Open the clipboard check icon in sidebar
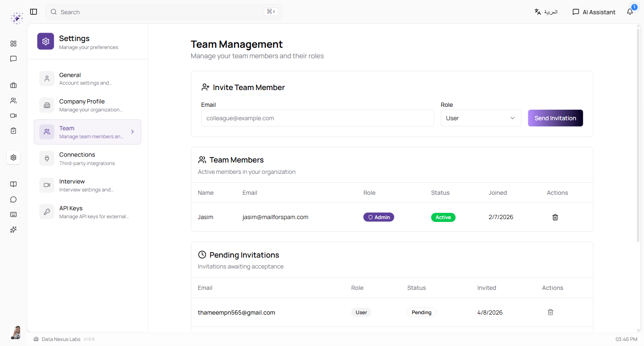This screenshot has height=346, width=644. pos(13,131)
